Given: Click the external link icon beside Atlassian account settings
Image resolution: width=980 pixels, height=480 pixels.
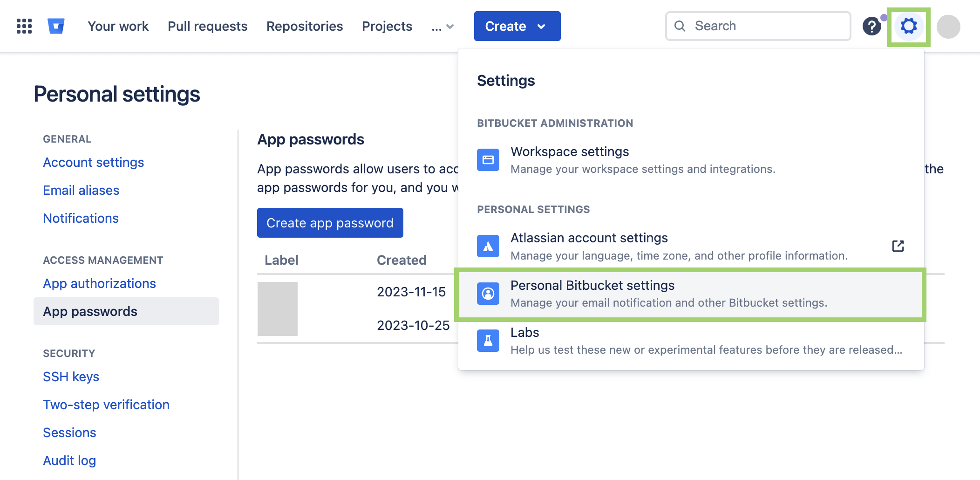Looking at the screenshot, I should tap(898, 246).
